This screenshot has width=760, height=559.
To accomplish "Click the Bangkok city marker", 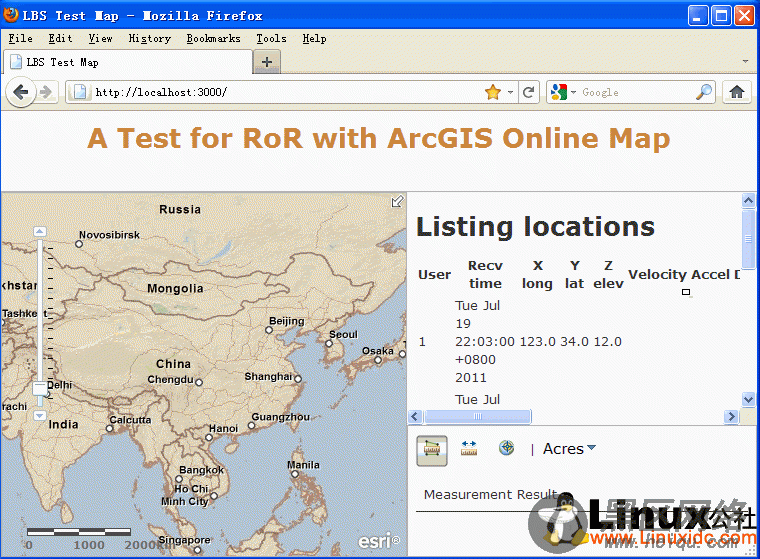I will click(178, 479).
